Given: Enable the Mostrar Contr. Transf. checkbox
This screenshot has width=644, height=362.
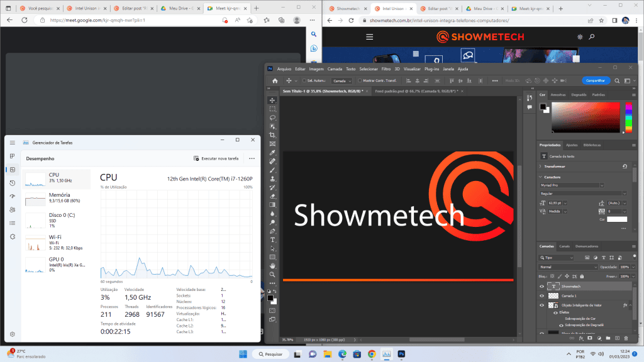Looking at the screenshot, I should tap(360, 81).
